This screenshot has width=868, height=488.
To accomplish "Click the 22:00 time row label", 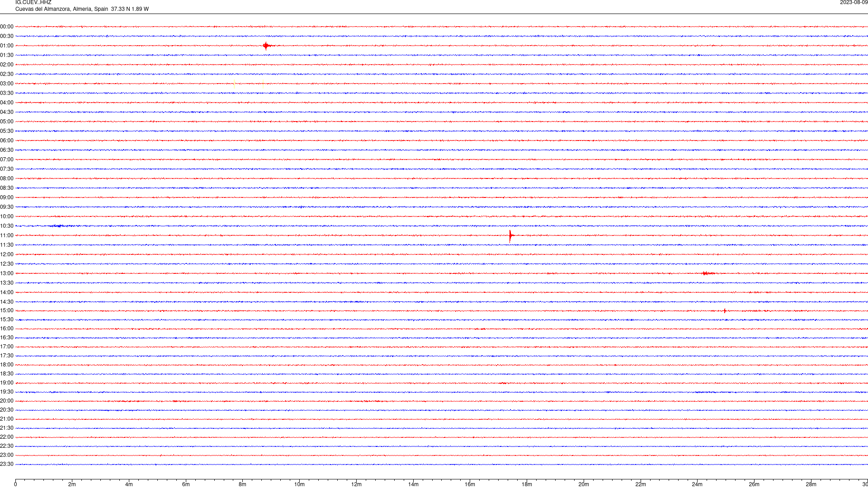I will [7, 437].
